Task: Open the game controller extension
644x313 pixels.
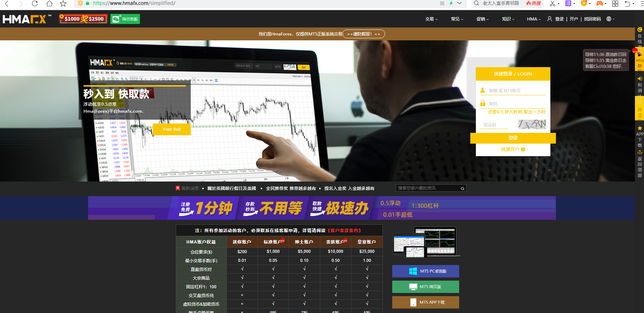Action: [x=599, y=3]
